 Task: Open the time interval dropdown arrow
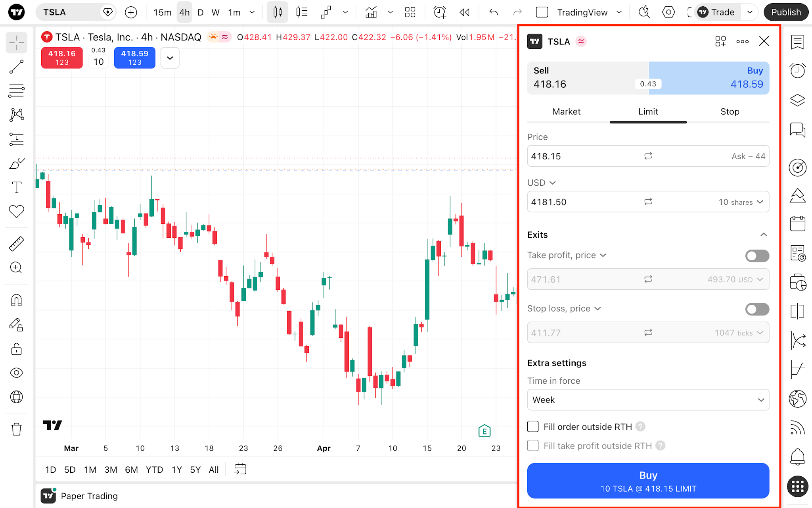coord(252,12)
